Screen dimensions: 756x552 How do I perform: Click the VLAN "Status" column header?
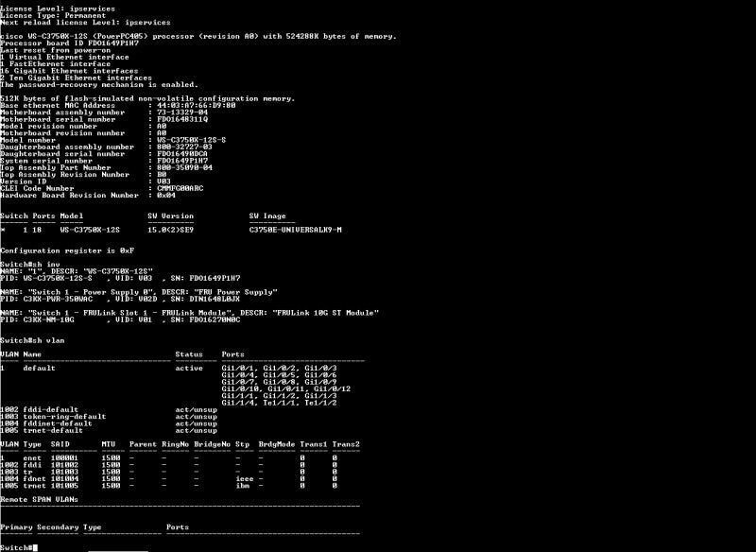pos(189,354)
